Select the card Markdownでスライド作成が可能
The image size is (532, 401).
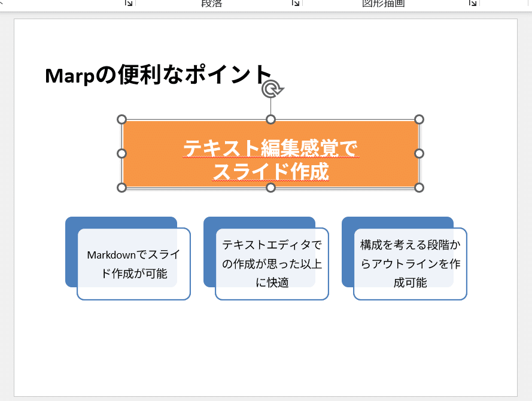pyautogui.click(x=133, y=264)
